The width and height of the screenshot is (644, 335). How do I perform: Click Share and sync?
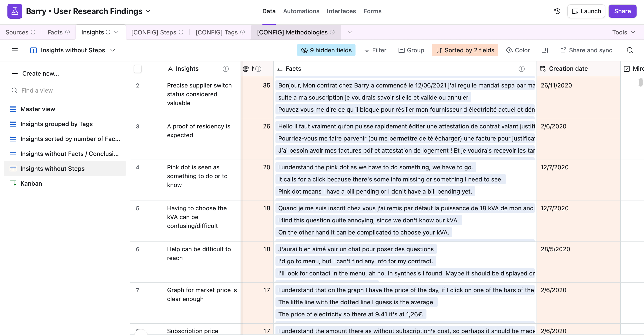click(x=586, y=50)
